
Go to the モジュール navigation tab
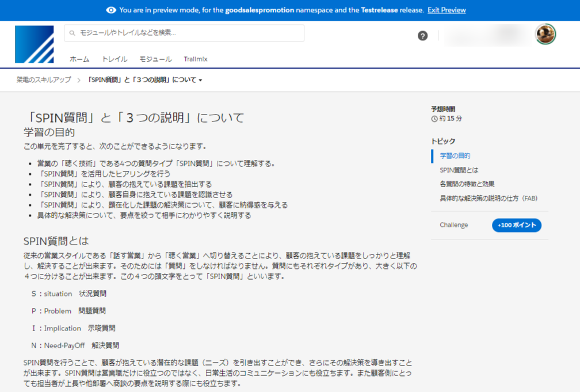155,59
